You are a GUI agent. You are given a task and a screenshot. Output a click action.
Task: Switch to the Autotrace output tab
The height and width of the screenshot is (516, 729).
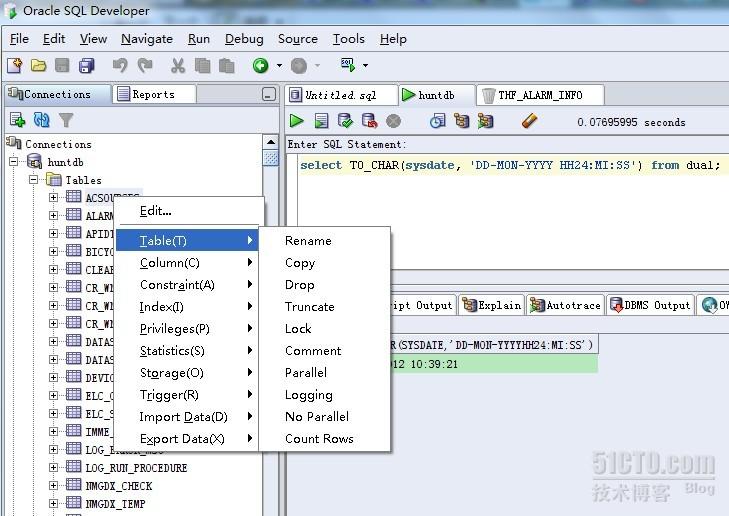(x=565, y=305)
